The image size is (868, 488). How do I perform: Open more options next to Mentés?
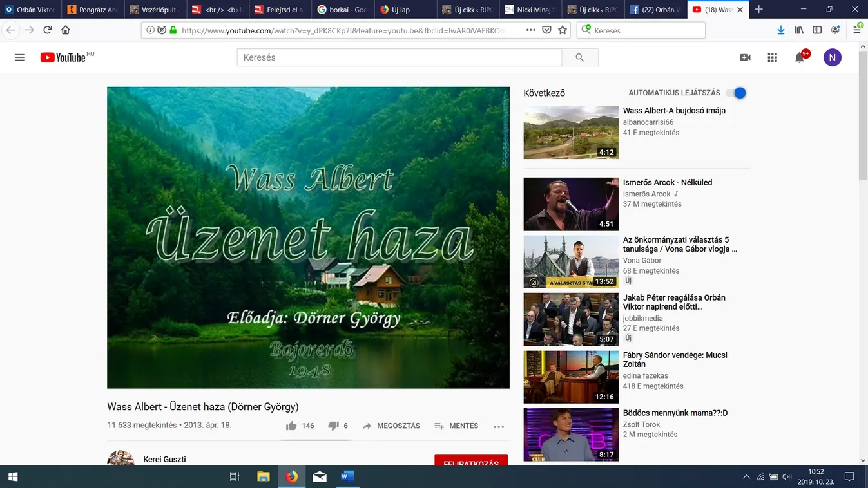click(x=498, y=426)
